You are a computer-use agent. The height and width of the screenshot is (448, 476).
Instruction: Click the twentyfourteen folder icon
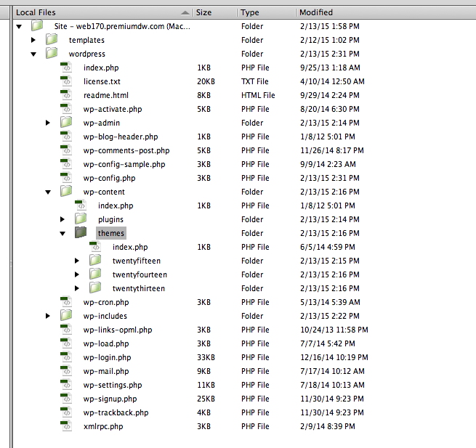(x=95, y=274)
